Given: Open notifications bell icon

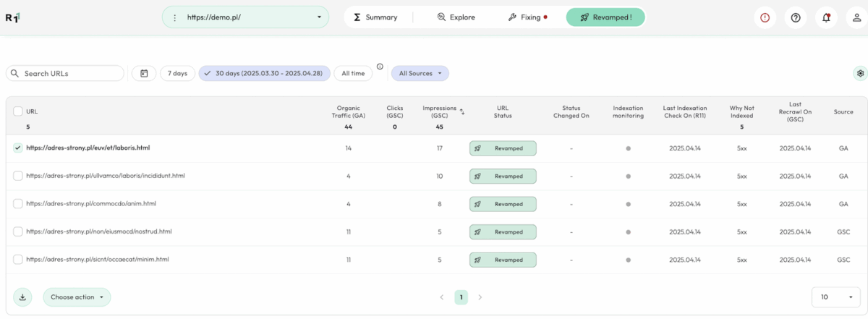Looking at the screenshot, I should [x=826, y=17].
